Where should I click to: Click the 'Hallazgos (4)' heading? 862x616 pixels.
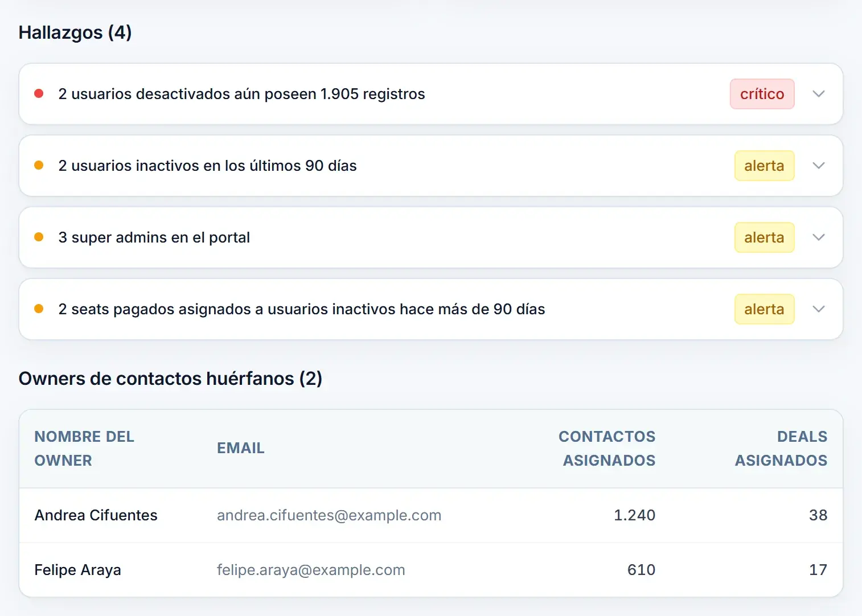(x=75, y=32)
